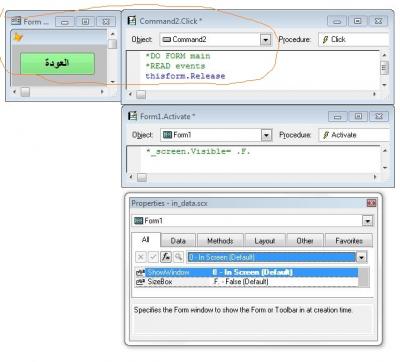The image size is (400, 362).
Task: Click the Form1.Activate window title icon
Action: coord(133,116)
